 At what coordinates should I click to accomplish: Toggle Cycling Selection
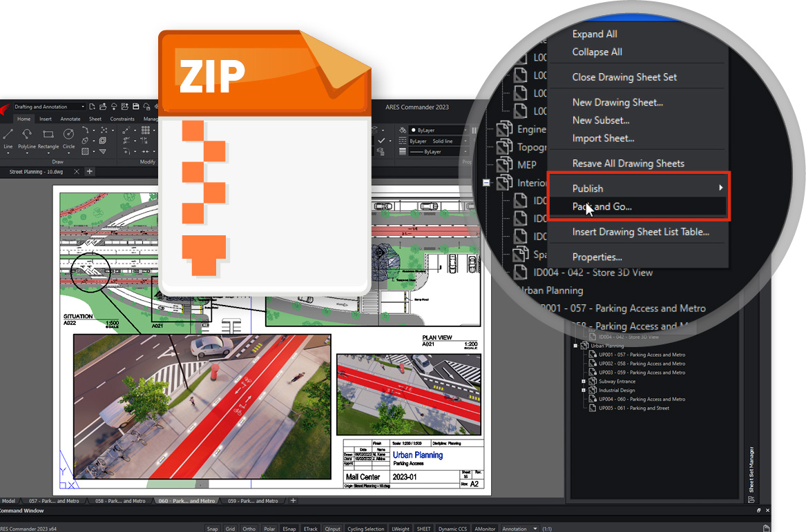pyautogui.click(x=365, y=529)
